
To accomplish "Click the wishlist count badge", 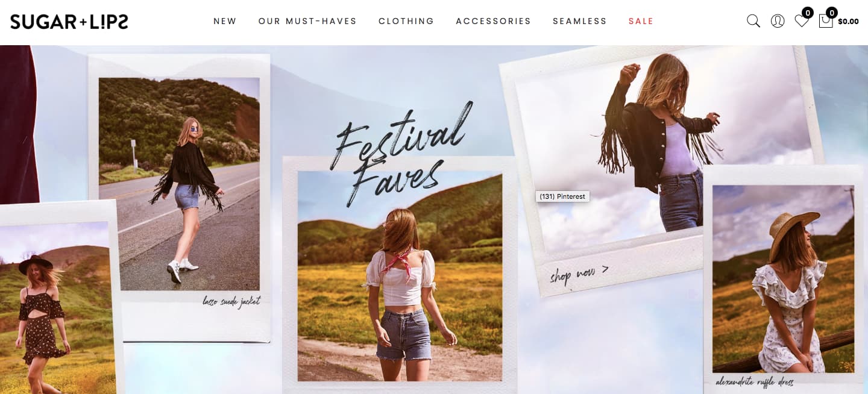I will click(808, 13).
